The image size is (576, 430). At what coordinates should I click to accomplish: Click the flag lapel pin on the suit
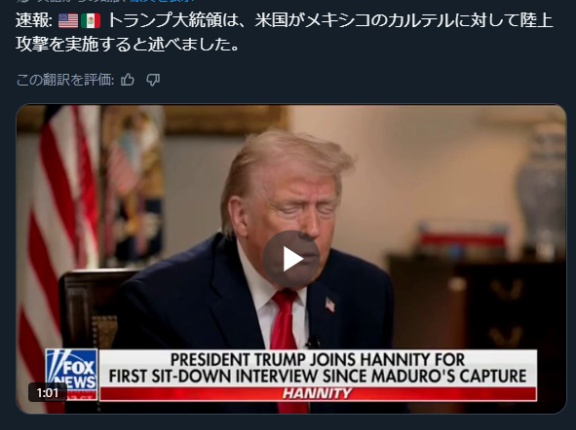coord(330,305)
